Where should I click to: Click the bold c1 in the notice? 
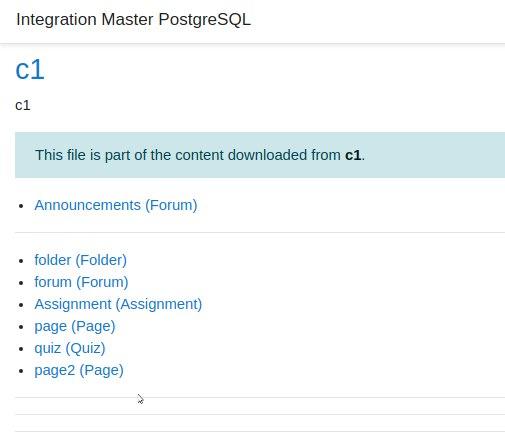click(353, 155)
